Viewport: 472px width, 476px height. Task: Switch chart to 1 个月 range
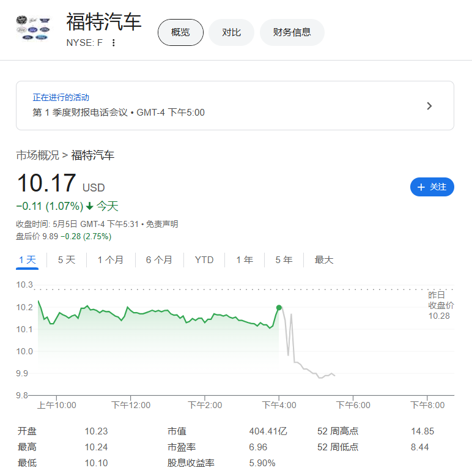click(x=111, y=260)
